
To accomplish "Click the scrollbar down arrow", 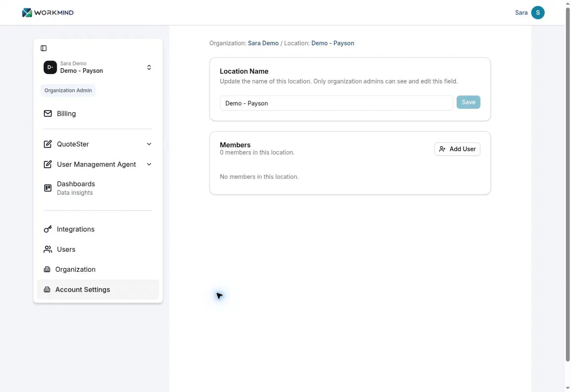I will 568,388.
